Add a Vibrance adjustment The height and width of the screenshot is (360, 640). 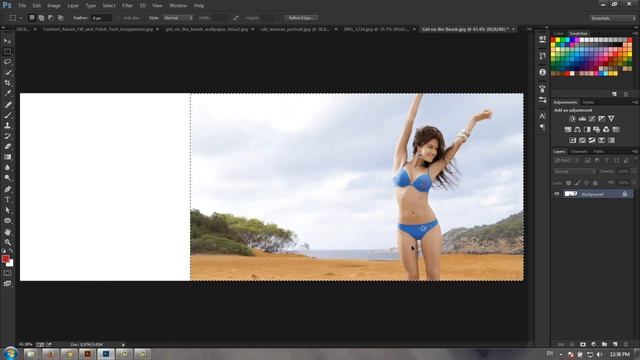coord(611,119)
